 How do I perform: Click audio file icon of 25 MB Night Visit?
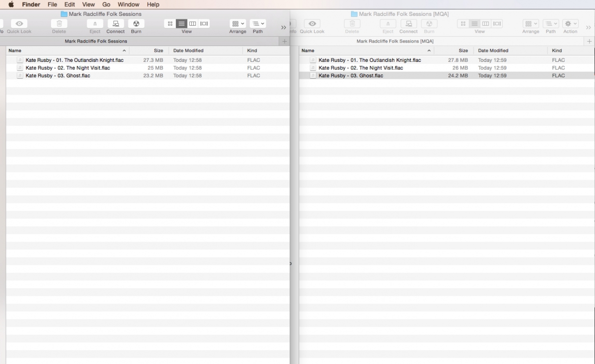point(20,68)
